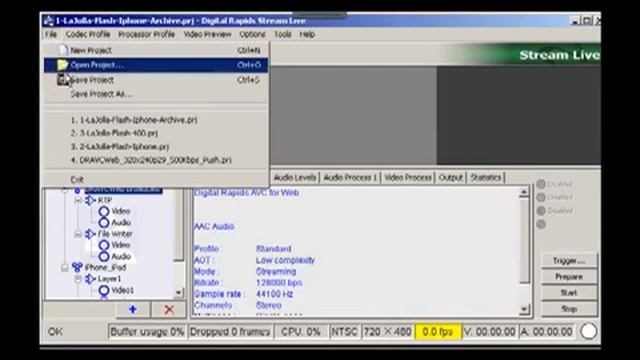This screenshot has width=640, height=360.
Task: Open recent file 3-LaJolla-Flash-400.prj
Action: tap(156, 133)
